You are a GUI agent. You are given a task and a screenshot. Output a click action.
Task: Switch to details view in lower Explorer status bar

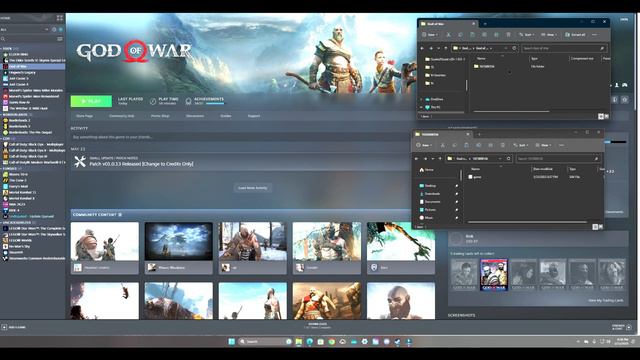pos(595,227)
